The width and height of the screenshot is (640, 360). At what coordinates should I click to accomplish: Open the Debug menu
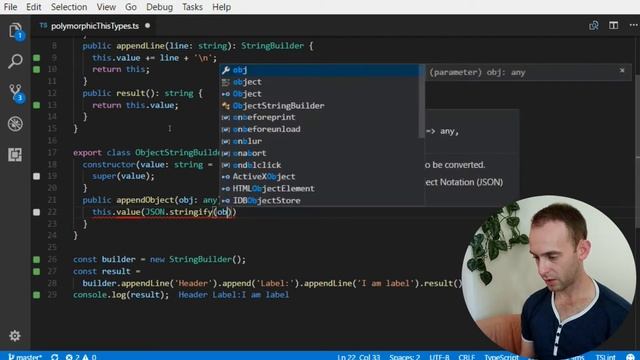[159, 7]
